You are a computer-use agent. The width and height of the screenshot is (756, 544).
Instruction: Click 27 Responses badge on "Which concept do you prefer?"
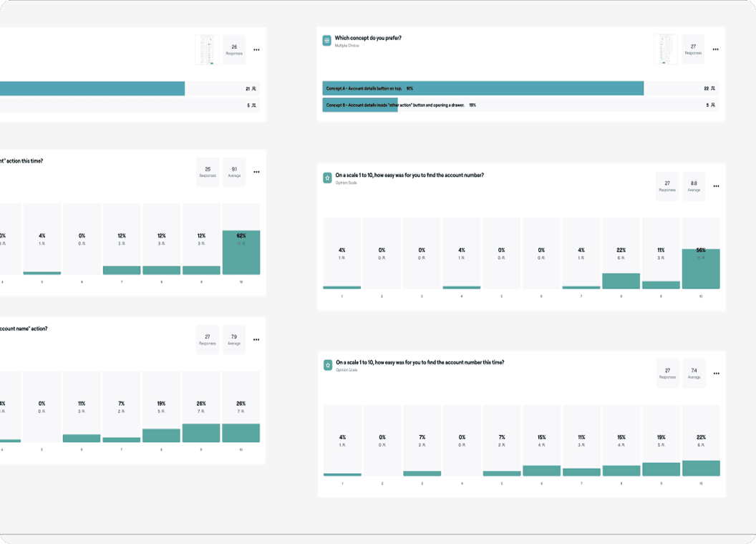click(693, 49)
